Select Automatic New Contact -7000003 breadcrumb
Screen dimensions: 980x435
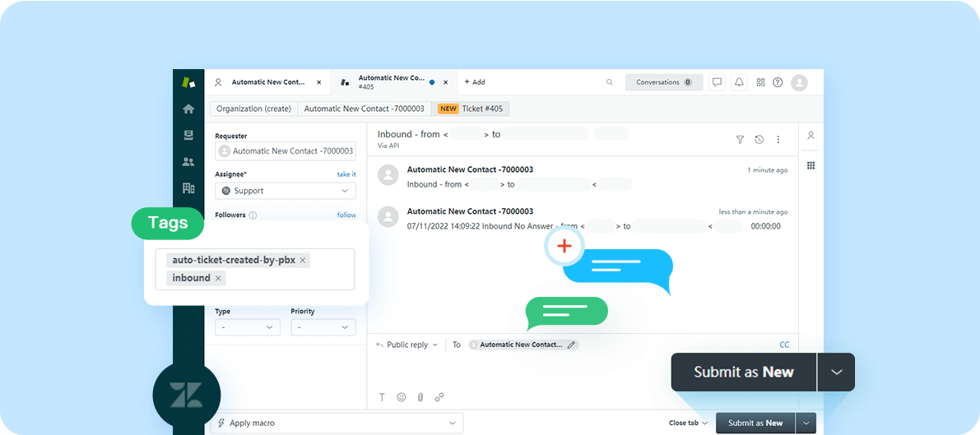(x=365, y=109)
